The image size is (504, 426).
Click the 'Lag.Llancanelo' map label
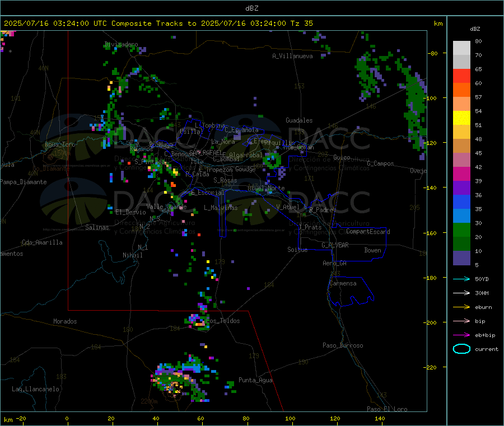pyautogui.click(x=35, y=389)
